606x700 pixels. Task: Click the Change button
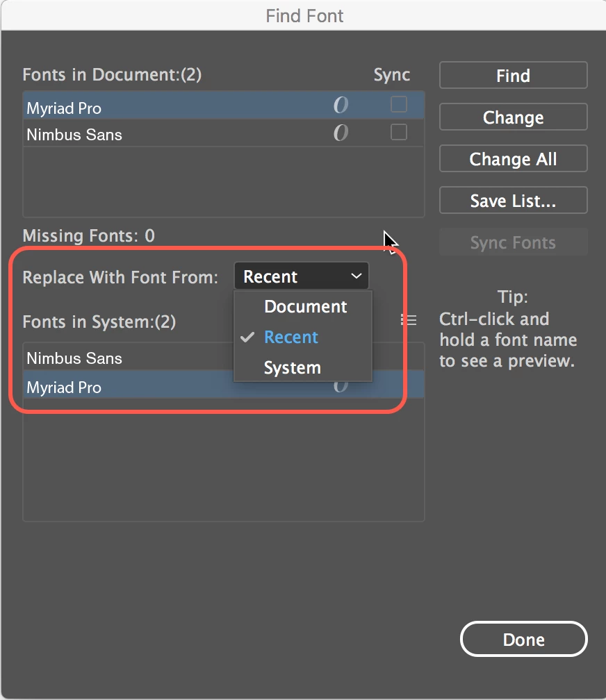pyautogui.click(x=513, y=117)
